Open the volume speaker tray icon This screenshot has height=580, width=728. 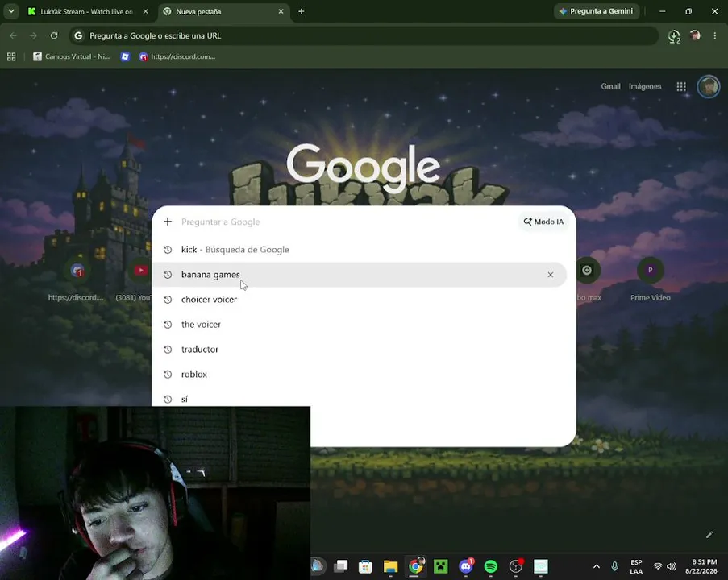[x=672, y=566]
